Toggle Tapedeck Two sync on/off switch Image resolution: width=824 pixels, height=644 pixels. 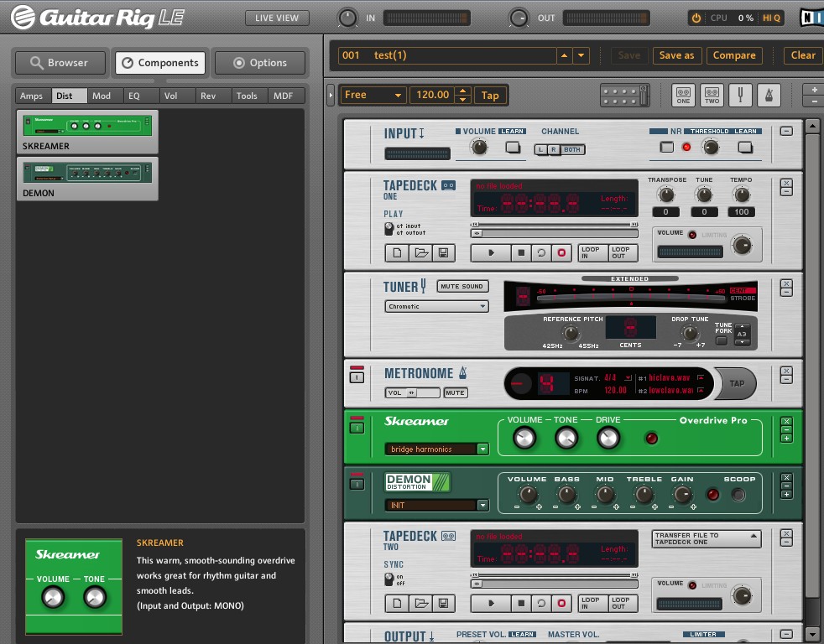389,579
